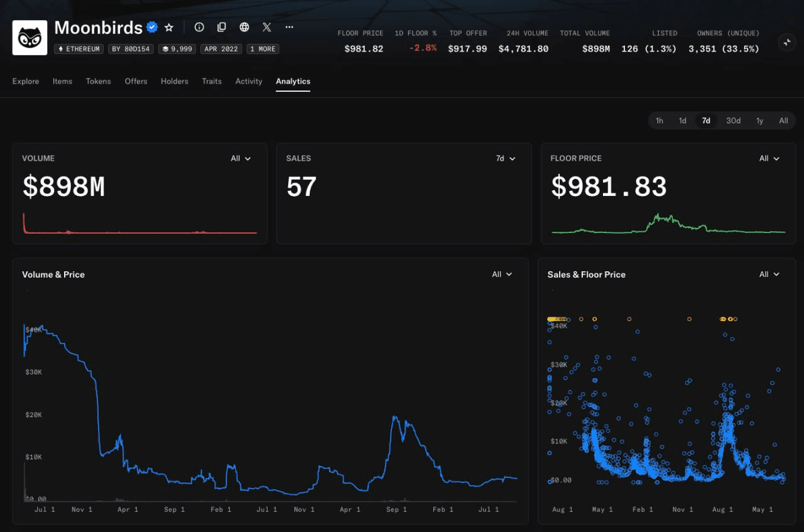Click the 9,999 items count chip
Image resolution: width=804 pixels, height=532 pixels.
[x=177, y=49]
